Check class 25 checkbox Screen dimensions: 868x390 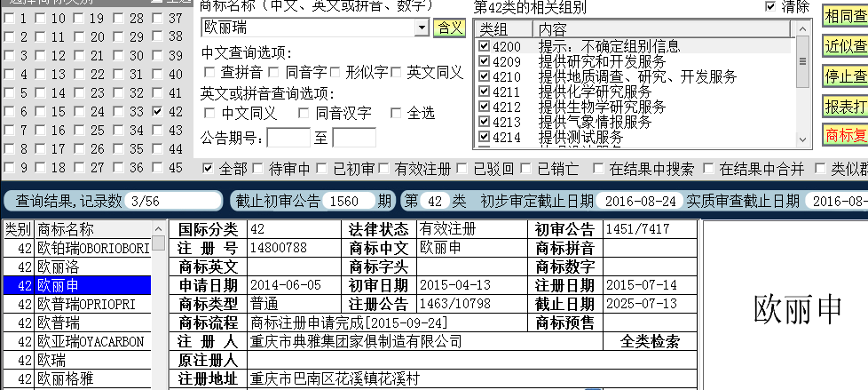(x=79, y=131)
